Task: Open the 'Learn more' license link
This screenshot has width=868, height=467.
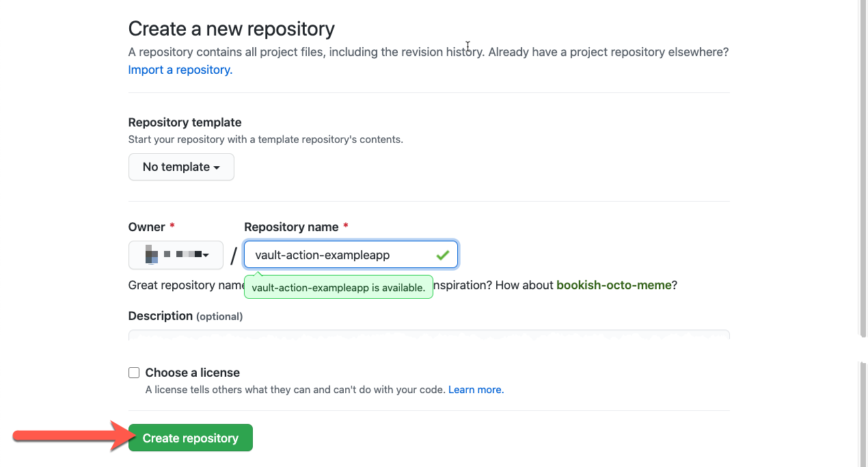Action: tap(475, 389)
